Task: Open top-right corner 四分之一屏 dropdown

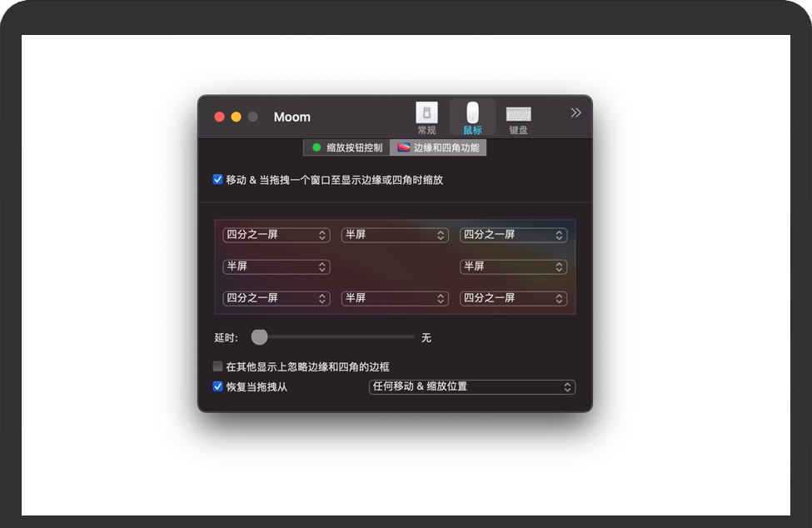Action: (514, 235)
